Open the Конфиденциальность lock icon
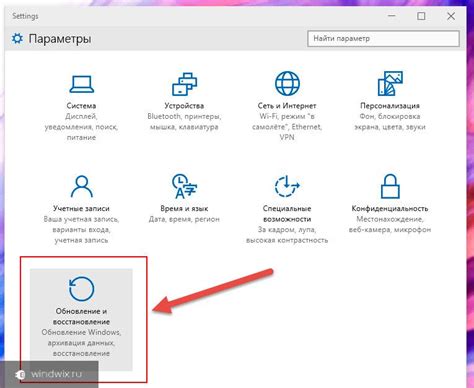 [390, 186]
